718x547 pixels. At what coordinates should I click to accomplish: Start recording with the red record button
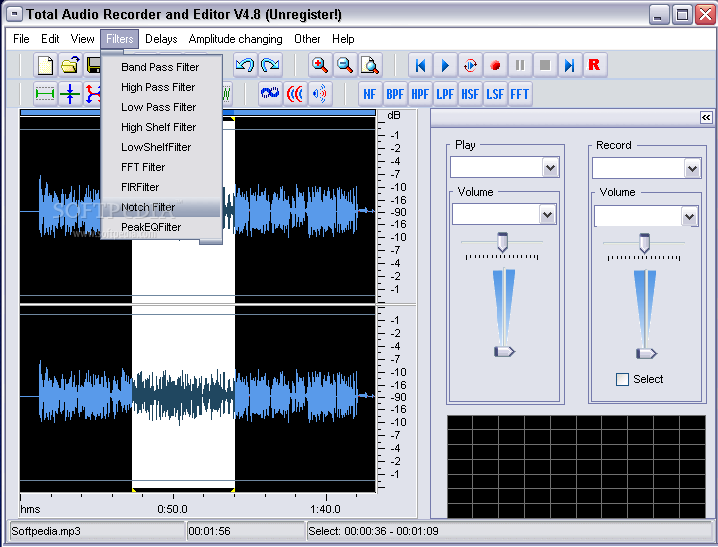495,65
